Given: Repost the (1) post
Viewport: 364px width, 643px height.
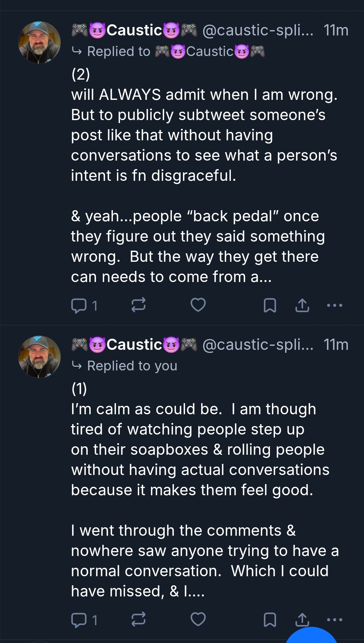Looking at the screenshot, I should pyautogui.click(x=138, y=619).
